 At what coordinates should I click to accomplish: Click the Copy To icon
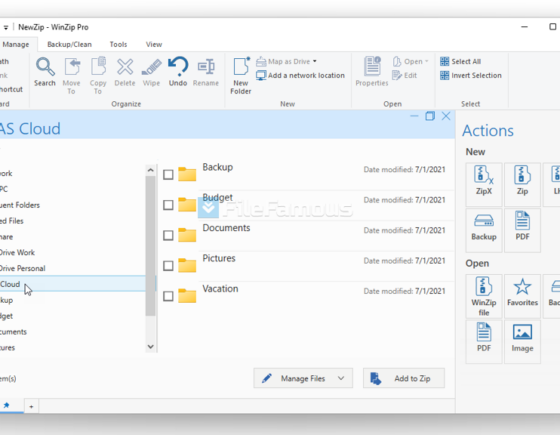tap(98, 76)
